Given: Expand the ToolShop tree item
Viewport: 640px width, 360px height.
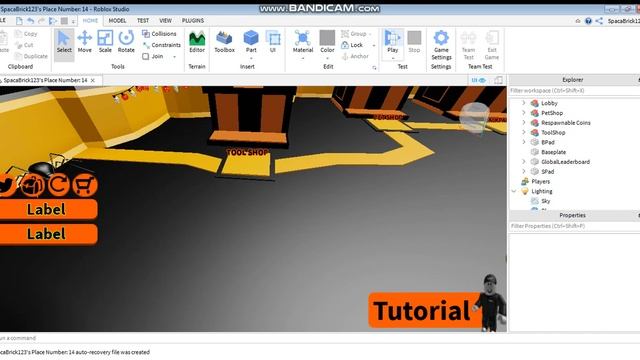Looking at the screenshot, I should point(524,132).
